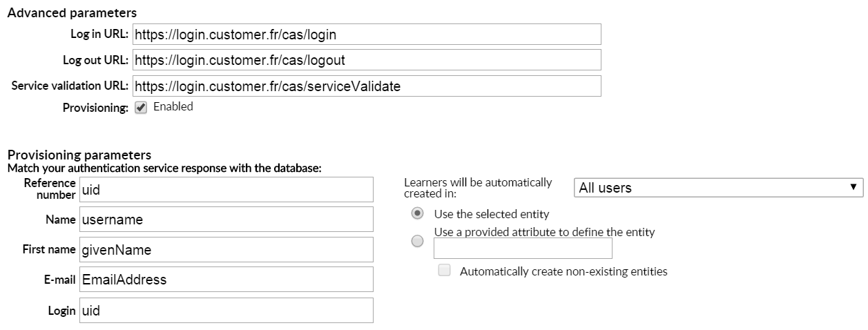Click the Use a provided attribute label

[x=544, y=232]
